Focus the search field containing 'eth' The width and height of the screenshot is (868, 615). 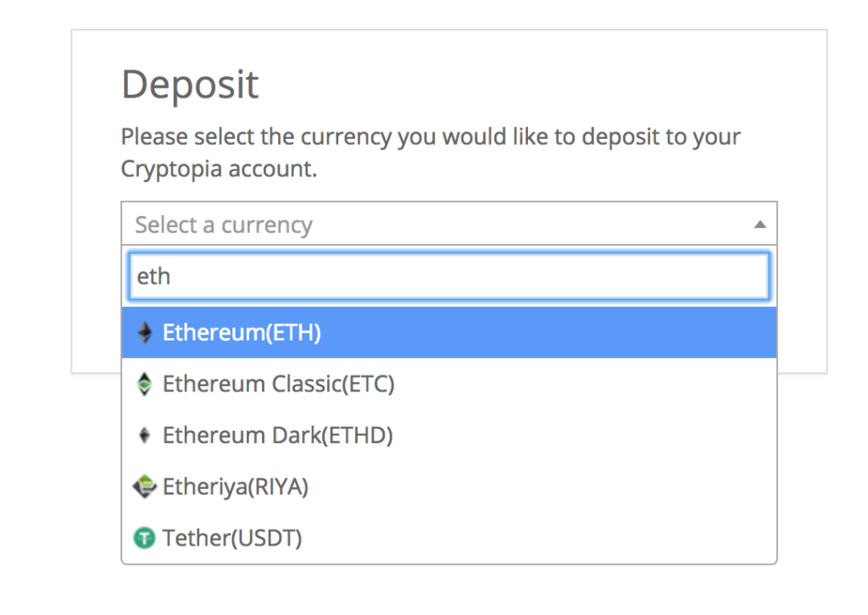tap(449, 276)
